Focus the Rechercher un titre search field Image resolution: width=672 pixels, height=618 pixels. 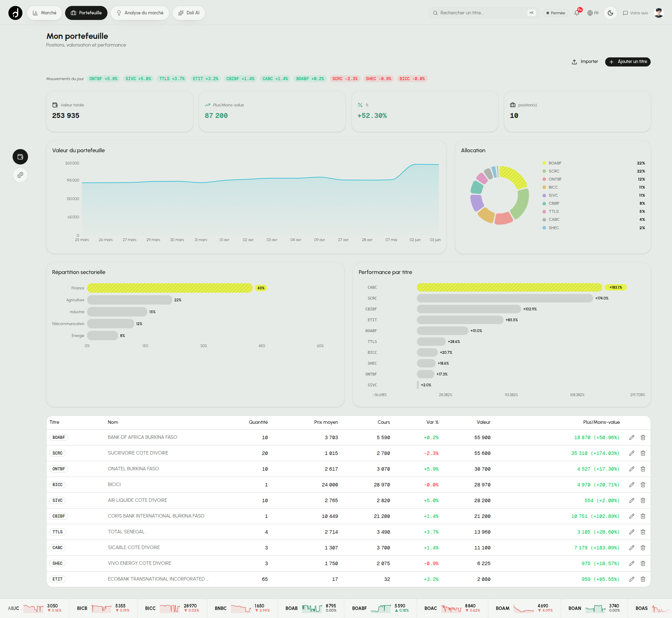[x=484, y=13]
